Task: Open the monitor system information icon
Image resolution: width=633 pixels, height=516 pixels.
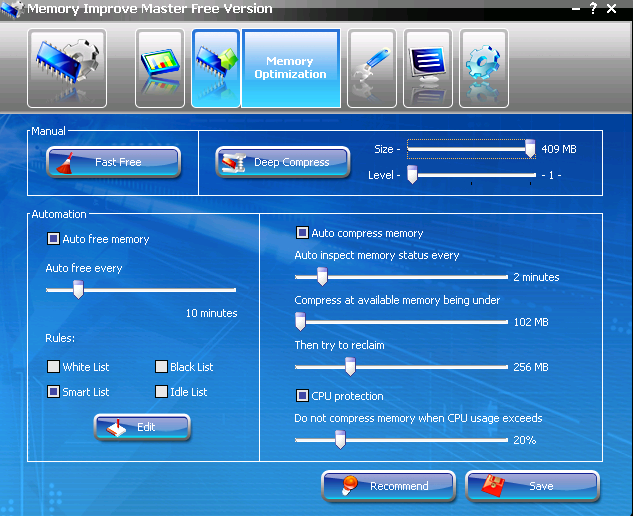Action: click(428, 68)
